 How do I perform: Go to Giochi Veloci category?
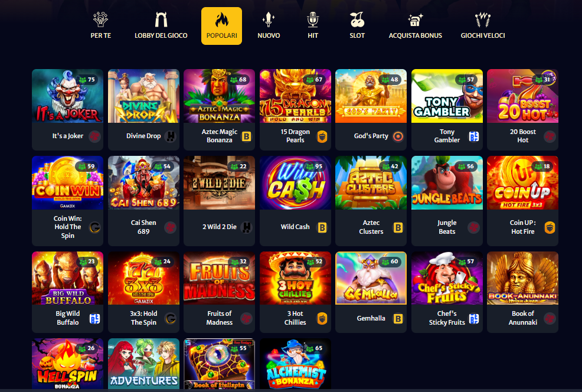pos(482,25)
